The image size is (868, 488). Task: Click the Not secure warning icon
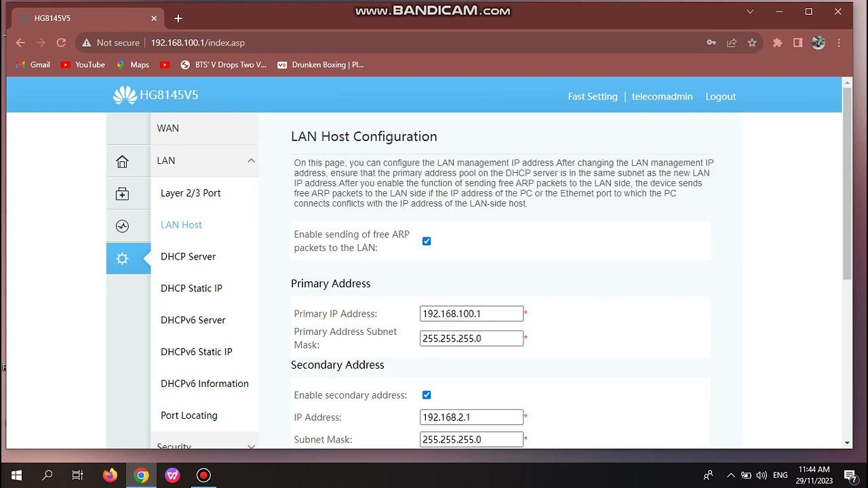(x=87, y=43)
